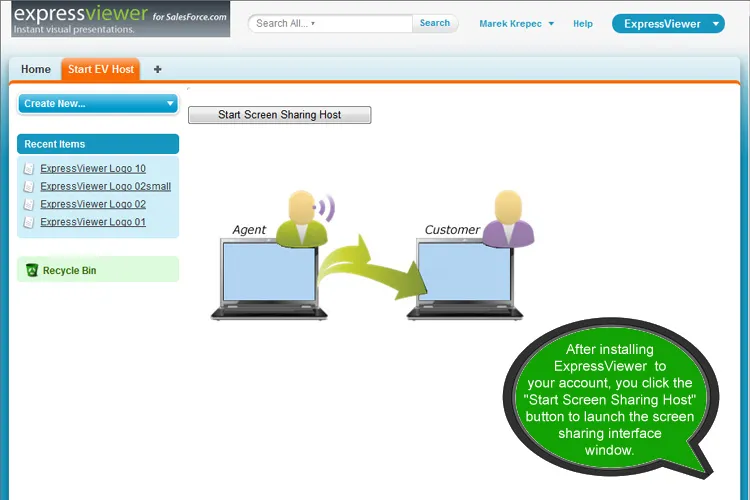Screen dimensions: 750x500
Task: Click the document icon beside ExpressViewer Logo 02small
Action: tap(29, 186)
